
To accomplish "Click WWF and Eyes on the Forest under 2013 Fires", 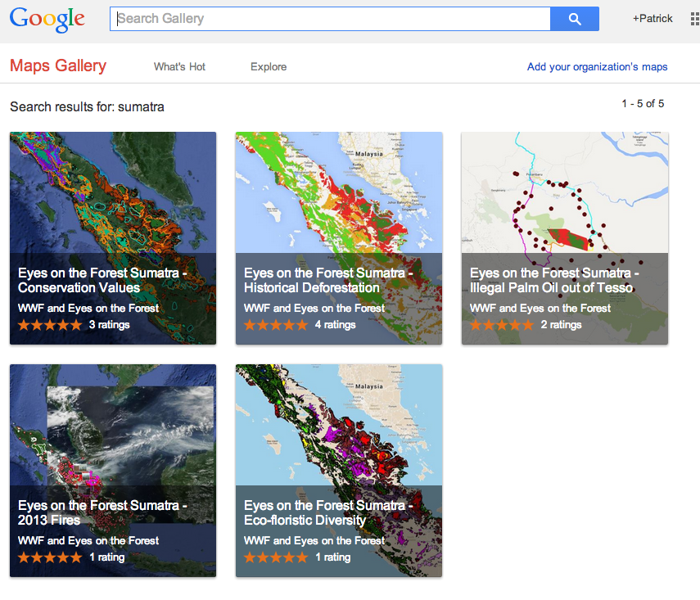I will [88, 541].
